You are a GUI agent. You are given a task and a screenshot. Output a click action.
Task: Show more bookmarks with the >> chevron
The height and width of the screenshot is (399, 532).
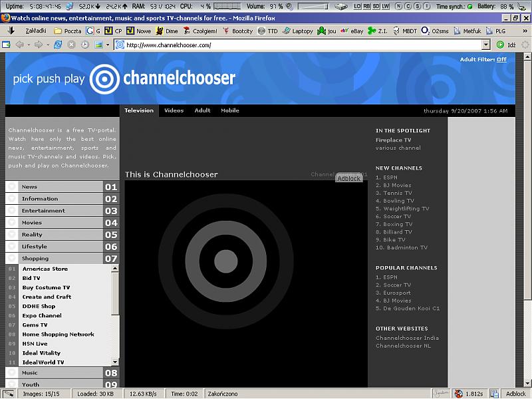[x=525, y=31]
